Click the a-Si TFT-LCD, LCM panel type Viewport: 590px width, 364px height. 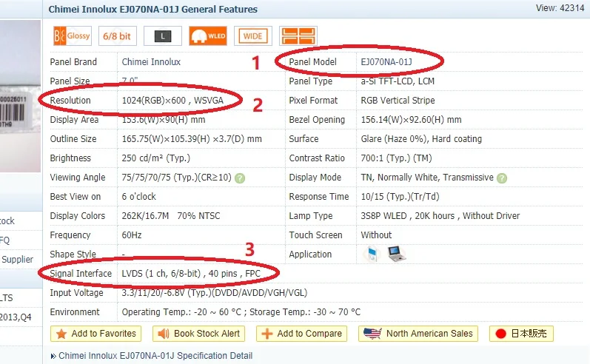click(398, 81)
